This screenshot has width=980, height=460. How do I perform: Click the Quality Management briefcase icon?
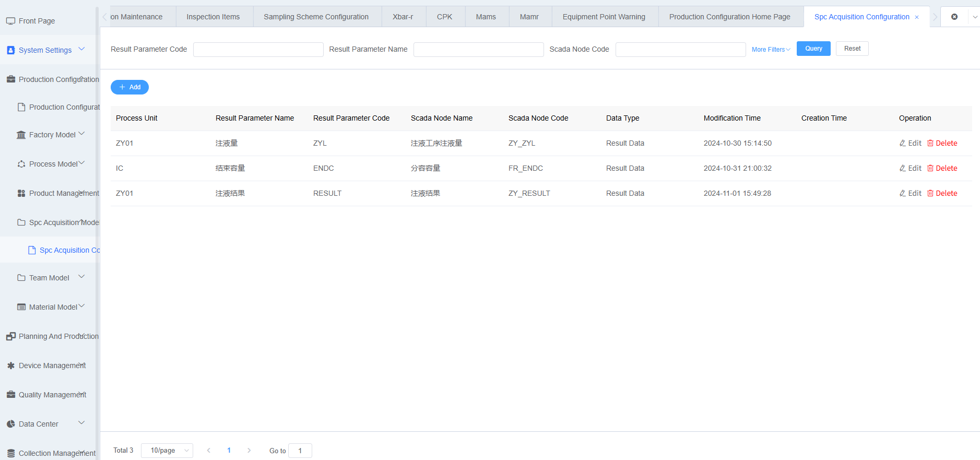click(10, 395)
